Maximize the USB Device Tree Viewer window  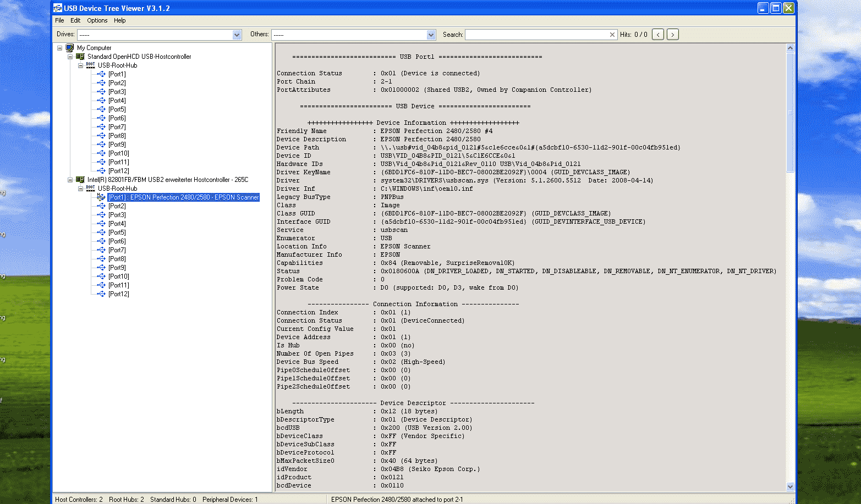pyautogui.click(x=776, y=8)
